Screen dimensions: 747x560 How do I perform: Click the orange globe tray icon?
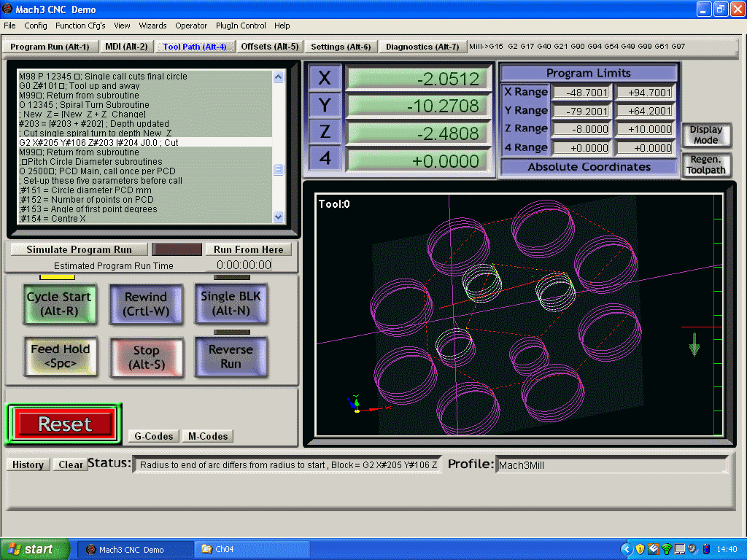[653, 549]
